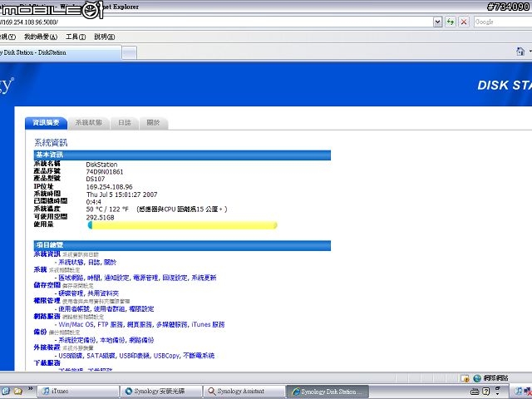Click the URL address field

215,22
